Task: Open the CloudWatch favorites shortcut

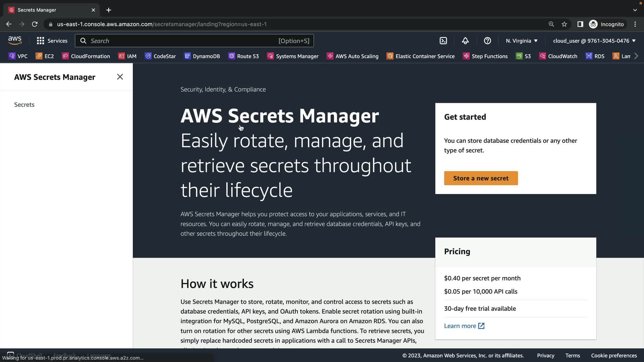Action: coord(558,56)
